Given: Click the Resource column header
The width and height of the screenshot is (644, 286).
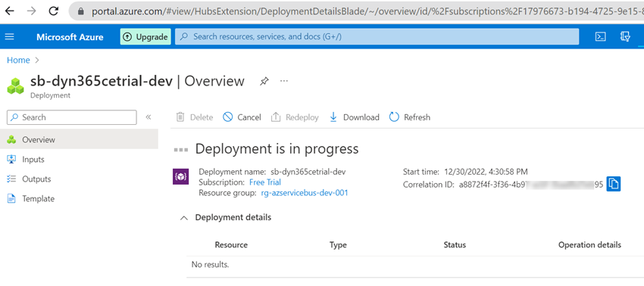Looking at the screenshot, I should 231,245.
